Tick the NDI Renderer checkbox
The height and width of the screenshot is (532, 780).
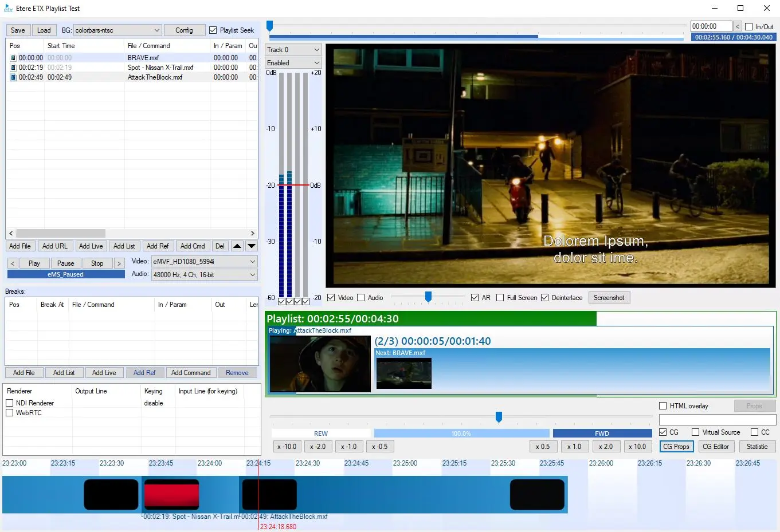coord(10,403)
